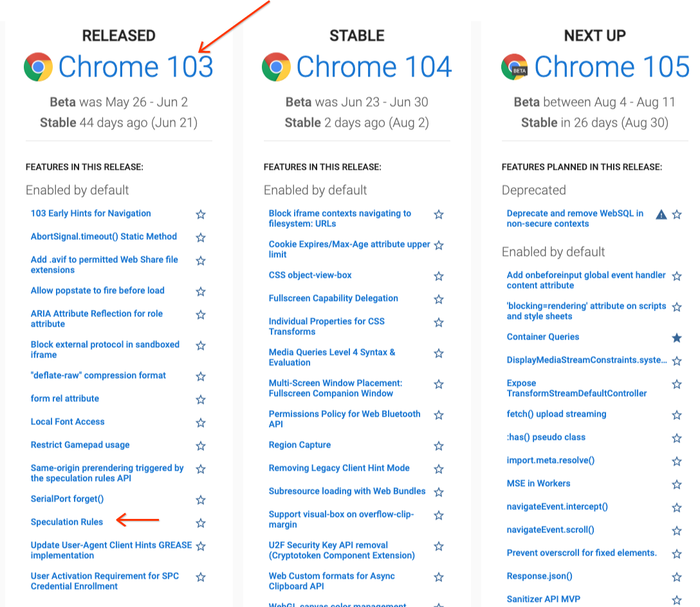
Task: Click the star icon beside CSS object-view-box
Action: tap(439, 276)
